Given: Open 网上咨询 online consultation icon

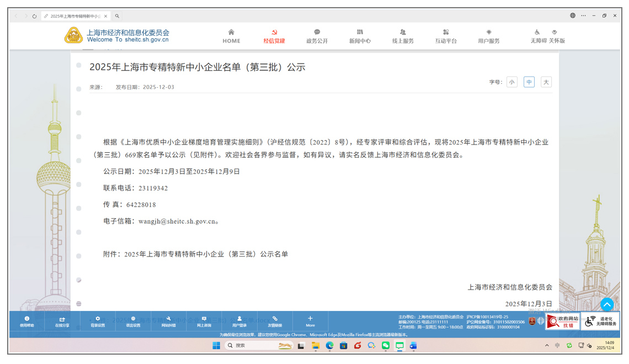Looking at the screenshot, I should 204,321.
